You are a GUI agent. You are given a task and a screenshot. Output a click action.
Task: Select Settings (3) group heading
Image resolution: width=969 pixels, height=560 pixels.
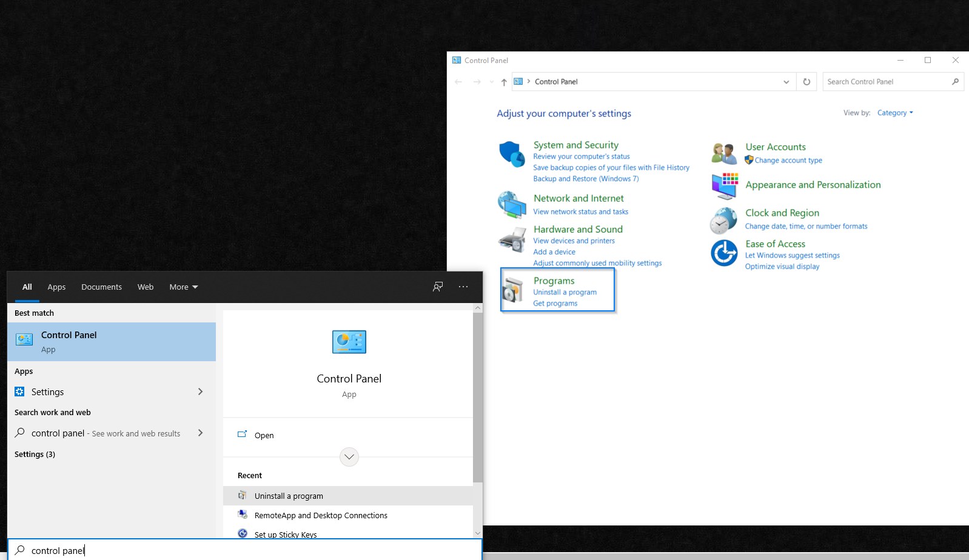pos(35,454)
